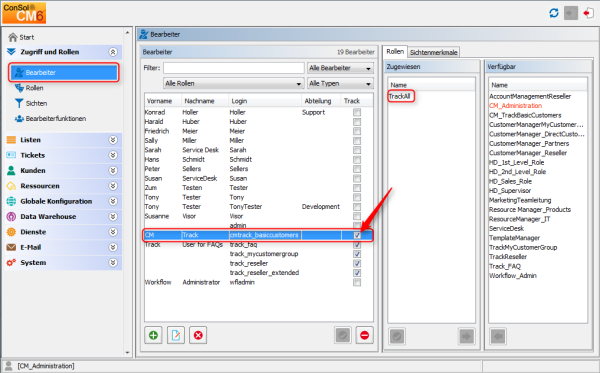Click the gray arrow icon in top bar
This screenshot has width=600, height=373.
571,13
